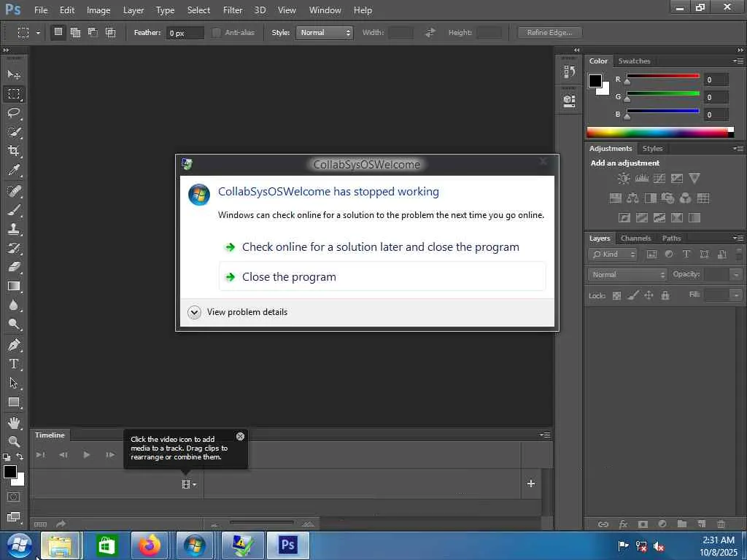Select the Zoom tool
The width and height of the screenshot is (747, 560).
pos(14,442)
